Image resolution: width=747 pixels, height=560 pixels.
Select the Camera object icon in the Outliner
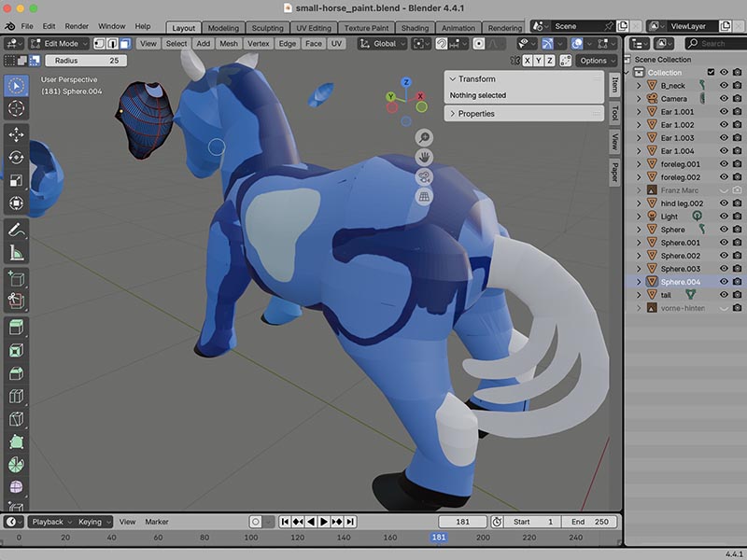pos(652,98)
